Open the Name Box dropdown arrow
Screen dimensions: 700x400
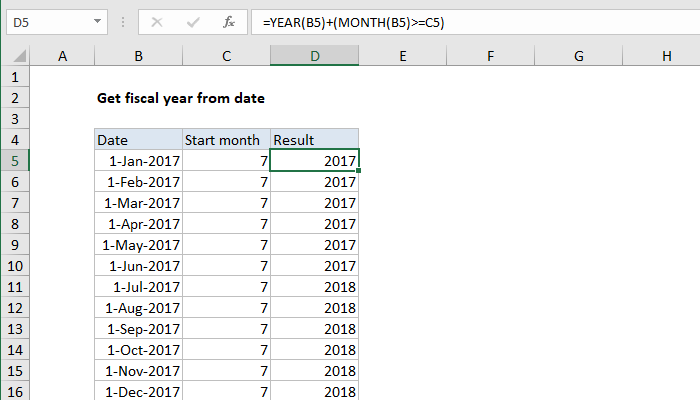click(97, 20)
